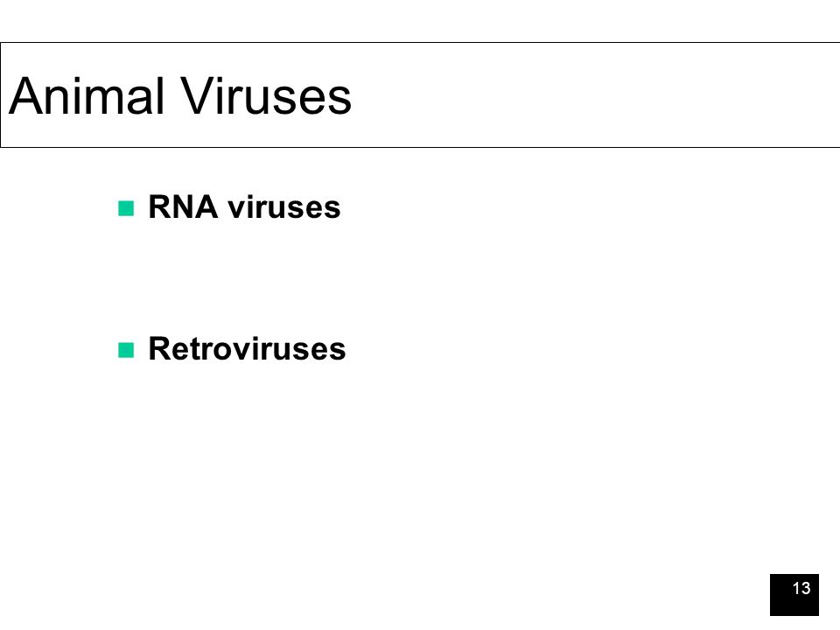Click the word RNA in first bullet
The image size is (840, 630).
pyautogui.click(x=183, y=207)
